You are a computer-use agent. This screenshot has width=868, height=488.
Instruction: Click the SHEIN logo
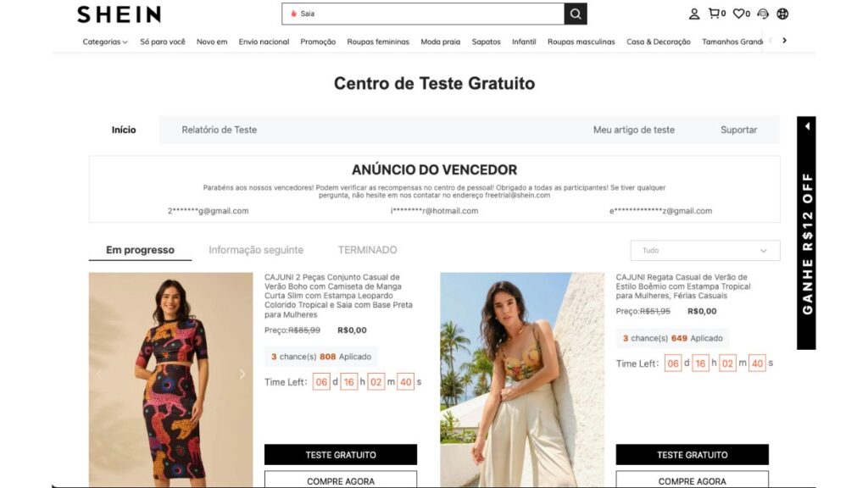tap(119, 14)
